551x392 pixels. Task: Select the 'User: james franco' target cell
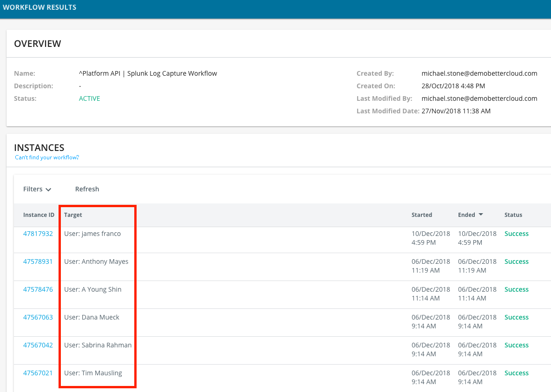pos(92,234)
